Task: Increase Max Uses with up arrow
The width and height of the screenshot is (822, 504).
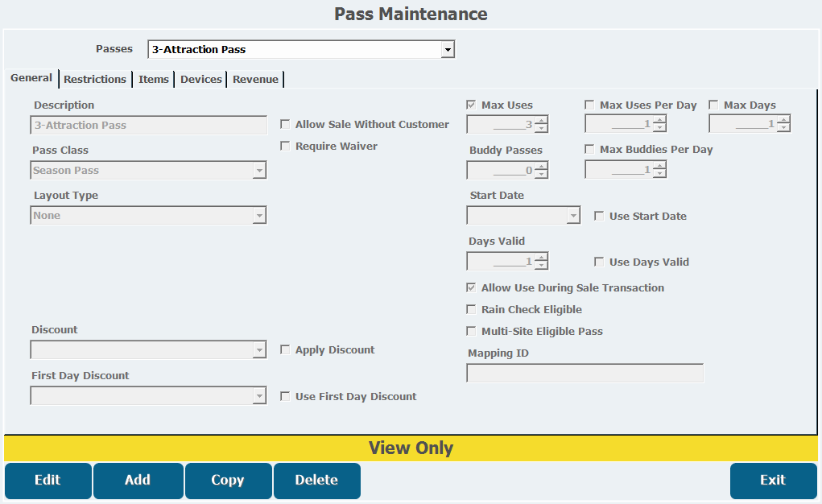Action: click(x=541, y=121)
